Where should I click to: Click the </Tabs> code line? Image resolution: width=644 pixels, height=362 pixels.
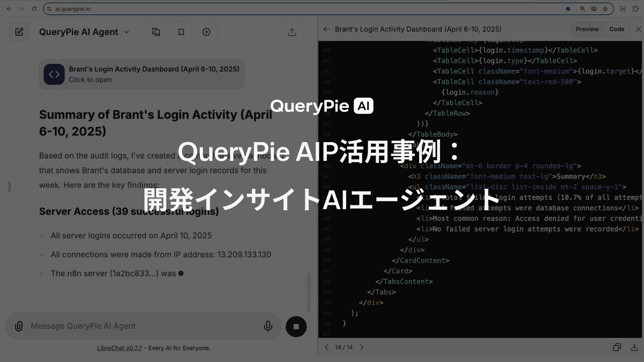coord(381,292)
